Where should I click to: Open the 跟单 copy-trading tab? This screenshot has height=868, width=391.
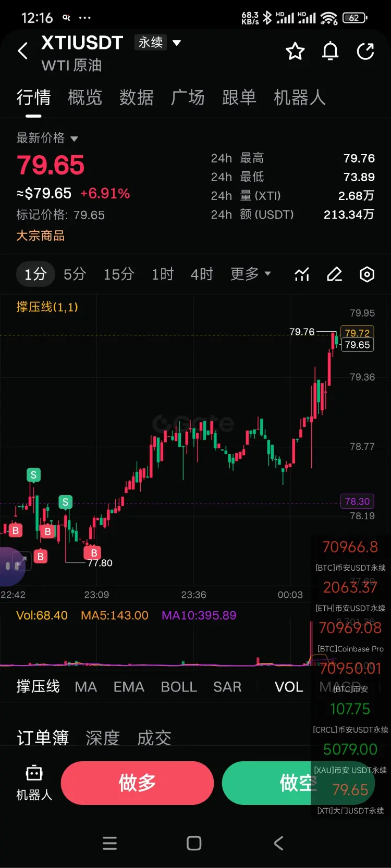[x=239, y=97]
